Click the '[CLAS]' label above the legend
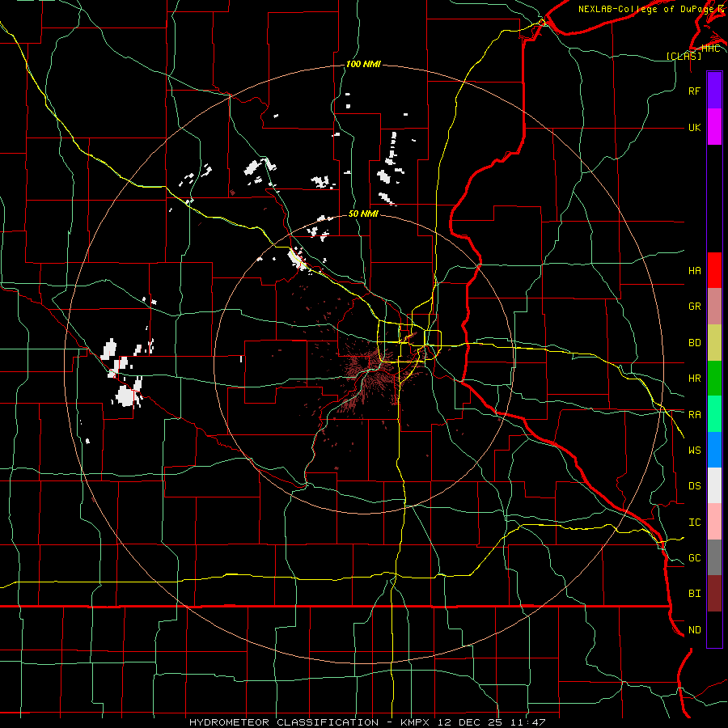Viewport: 728px width, 728px height. point(684,56)
